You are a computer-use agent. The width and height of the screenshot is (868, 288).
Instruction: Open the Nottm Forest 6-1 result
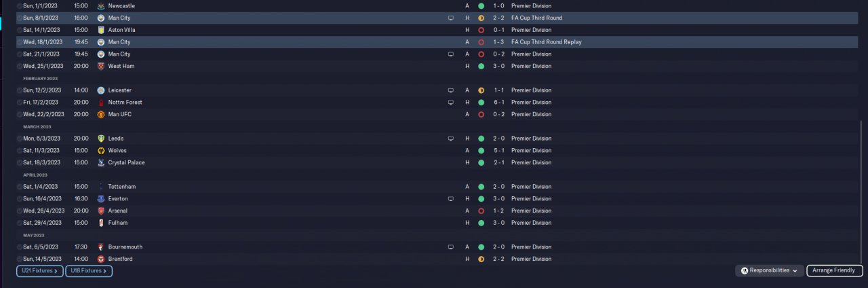tap(498, 102)
